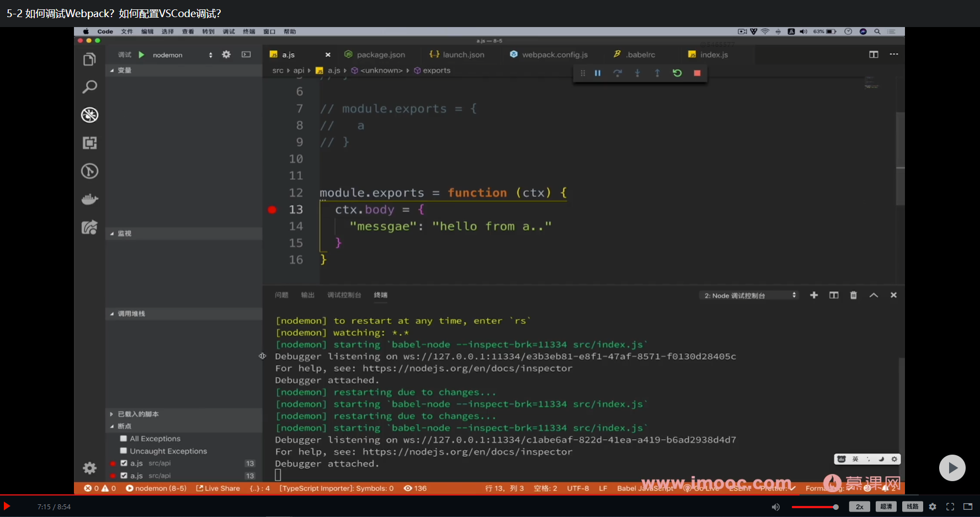Open the Search view in sidebar
980x517 pixels.
(x=89, y=87)
